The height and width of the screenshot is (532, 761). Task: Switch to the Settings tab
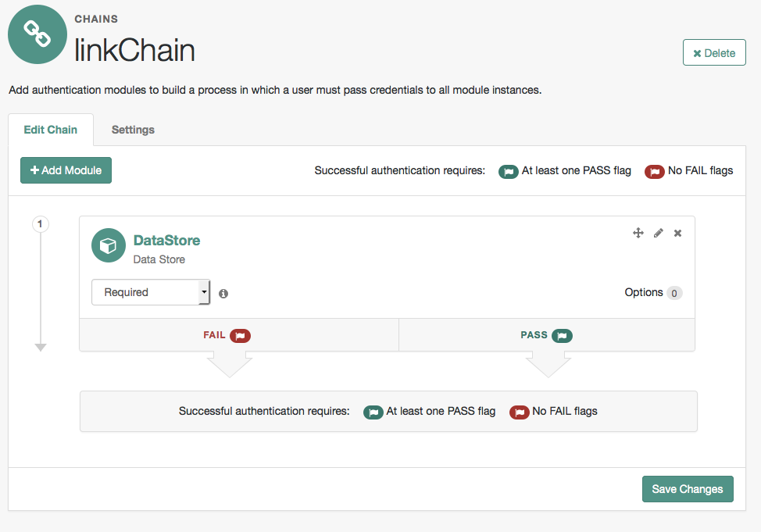point(133,130)
